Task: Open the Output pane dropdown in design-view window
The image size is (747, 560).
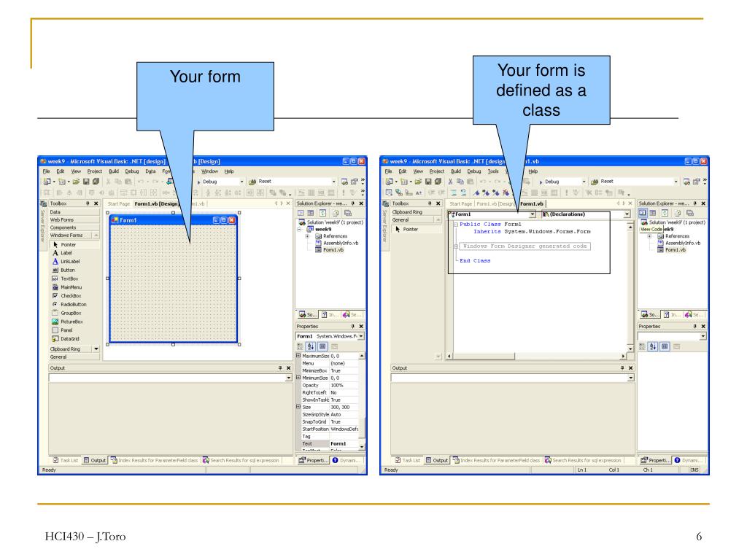Action: click(288, 378)
